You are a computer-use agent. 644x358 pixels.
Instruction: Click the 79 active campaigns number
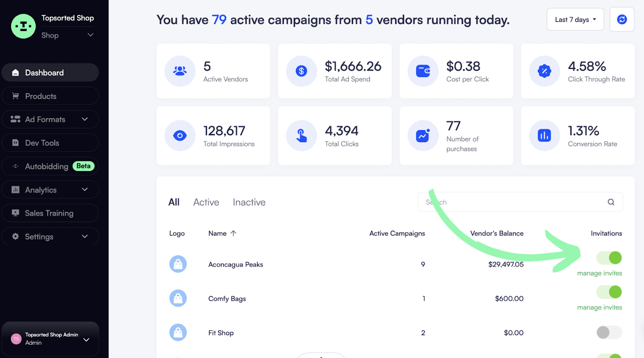219,20
